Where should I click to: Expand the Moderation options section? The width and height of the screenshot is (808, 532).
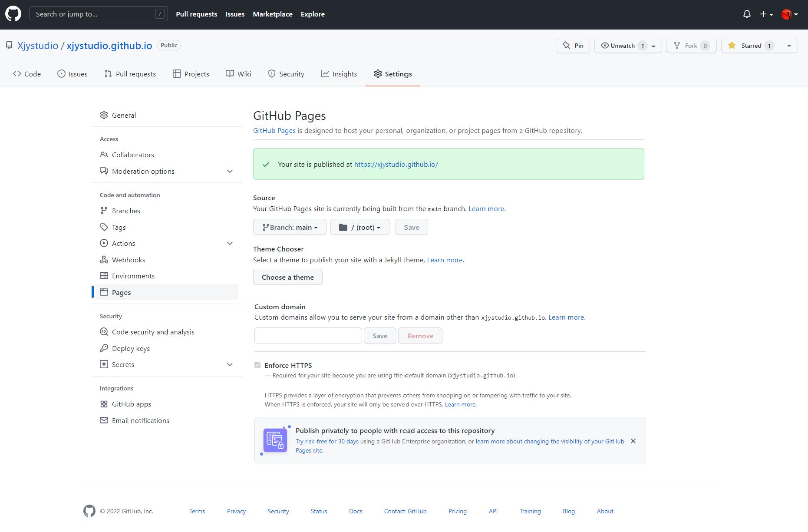pyautogui.click(x=230, y=171)
